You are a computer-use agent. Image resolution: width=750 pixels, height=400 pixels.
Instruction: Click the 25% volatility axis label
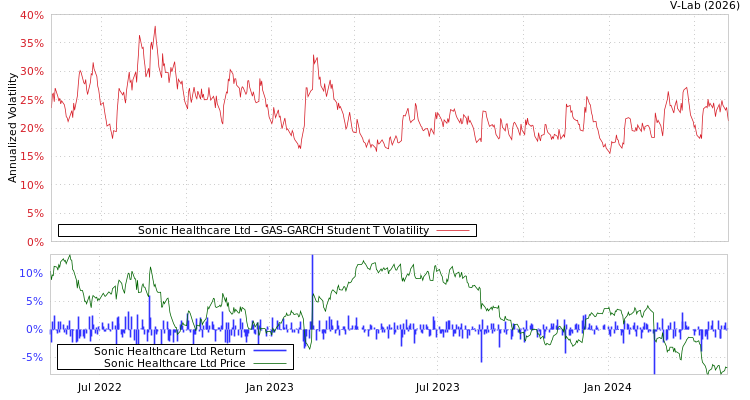point(32,100)
